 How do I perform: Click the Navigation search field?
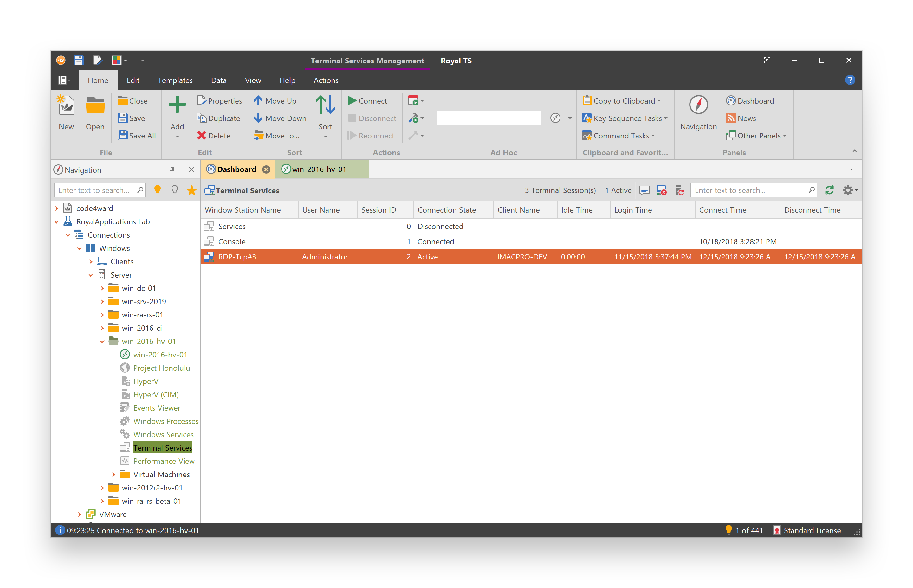100,190
